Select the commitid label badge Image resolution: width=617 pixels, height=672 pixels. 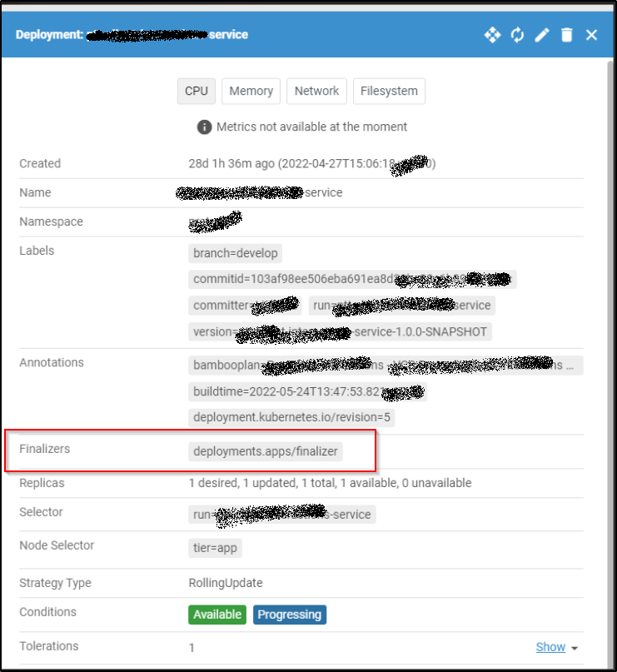tap(351, 279)
